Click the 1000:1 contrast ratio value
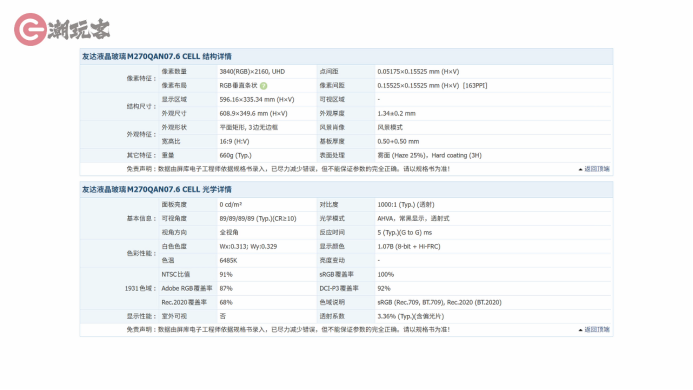Image resolution: width=693 pixels, height=390 pixels. pos(406,205)
